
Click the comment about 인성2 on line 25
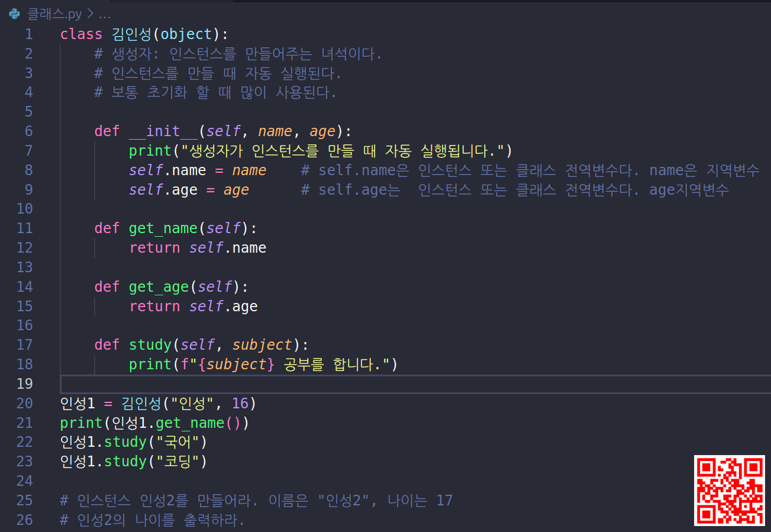pos(257,501)
